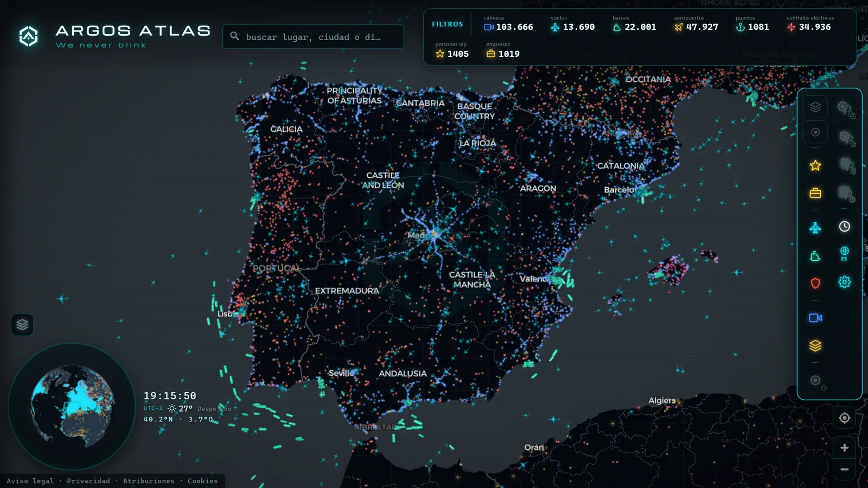
Task: Select the green ship icon in right toolbar
Action: (815, 256)
